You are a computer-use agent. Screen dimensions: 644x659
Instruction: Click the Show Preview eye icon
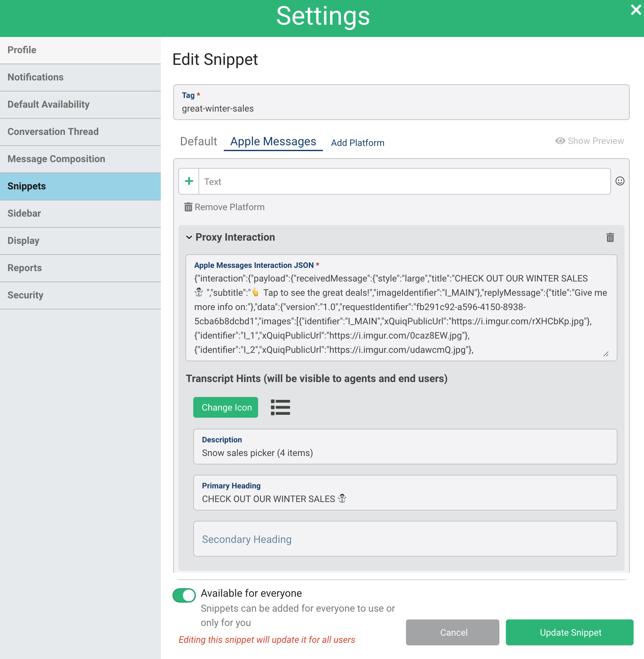coord(560,141)
